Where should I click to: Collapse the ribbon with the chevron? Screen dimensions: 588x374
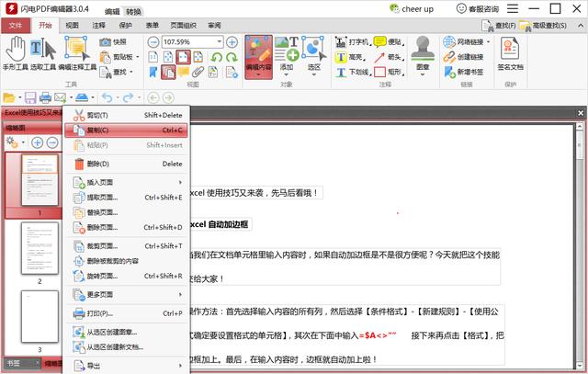[x=581, y=26]
